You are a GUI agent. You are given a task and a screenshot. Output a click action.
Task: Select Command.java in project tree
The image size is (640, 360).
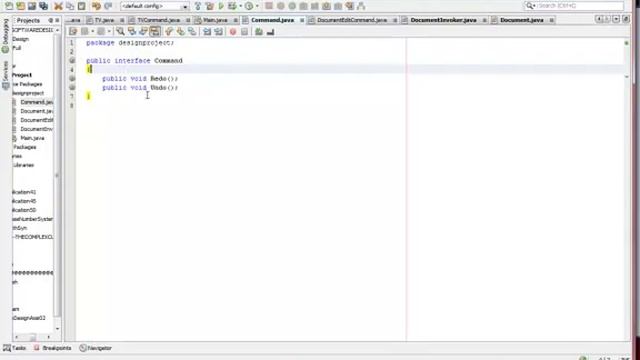36,102
